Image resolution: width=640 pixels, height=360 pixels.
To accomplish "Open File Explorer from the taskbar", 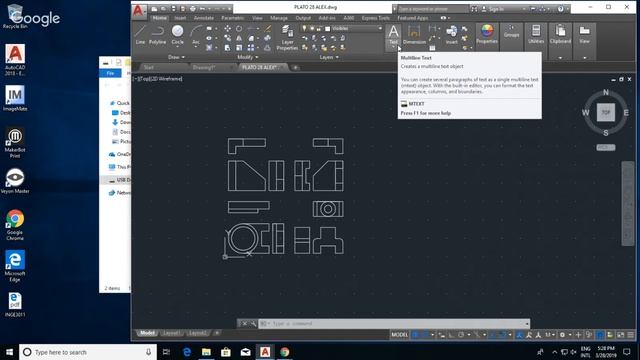I will tap(206, 352).
